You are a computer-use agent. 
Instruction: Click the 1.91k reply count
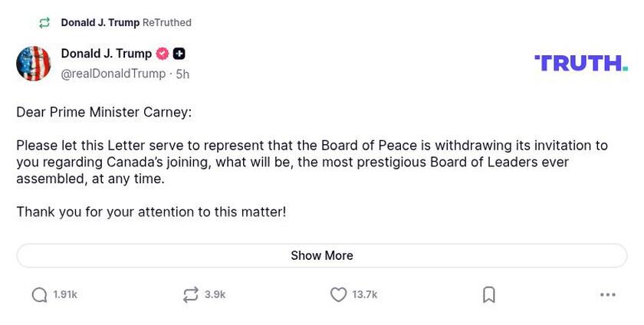65,295
